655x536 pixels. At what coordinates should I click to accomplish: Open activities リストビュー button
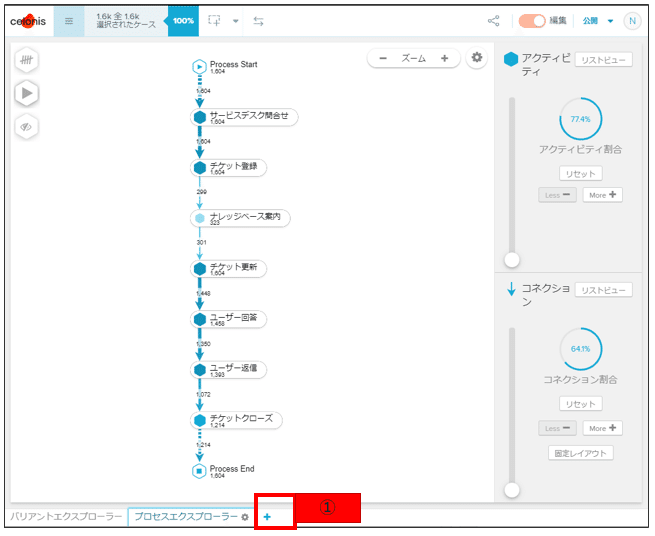point(603,60)
